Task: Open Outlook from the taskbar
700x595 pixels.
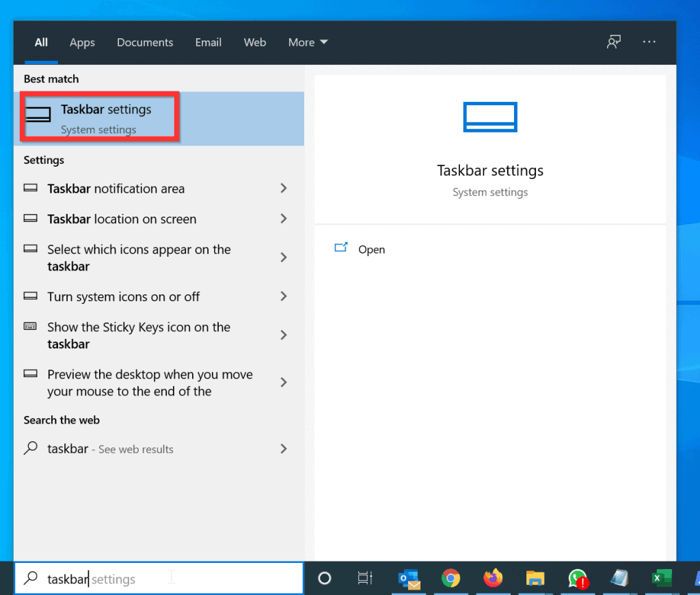Action: point(409,579)
